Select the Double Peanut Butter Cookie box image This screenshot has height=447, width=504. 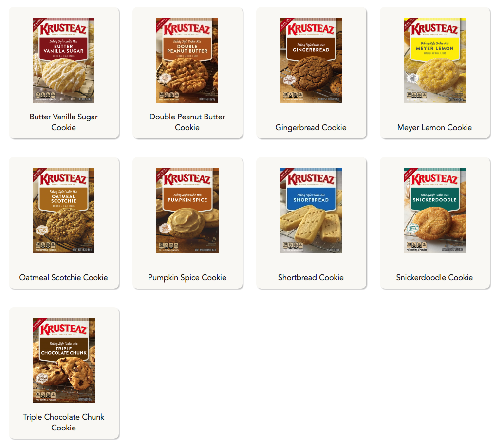click(x=187, y=60)
